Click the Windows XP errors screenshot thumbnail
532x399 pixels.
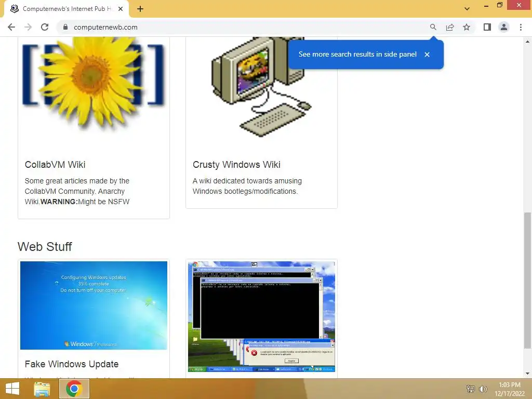pyautogui.click(x=262, y=316)
